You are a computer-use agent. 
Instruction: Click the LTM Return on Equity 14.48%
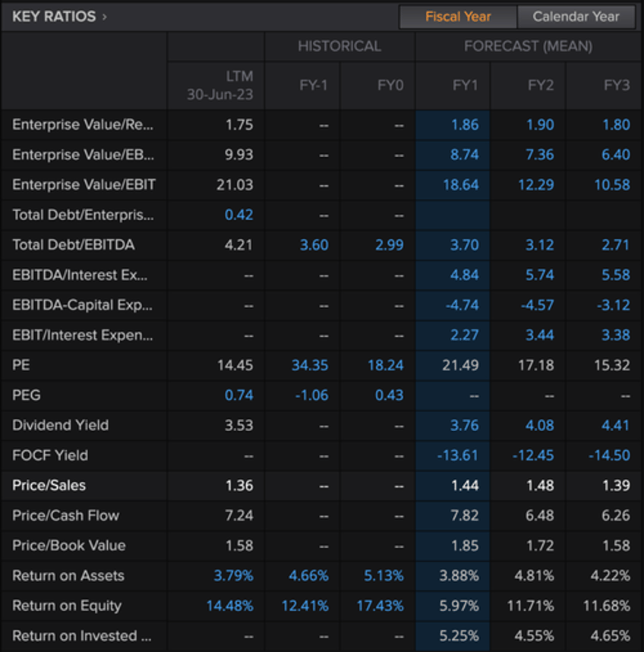click(x=229, y=606)
